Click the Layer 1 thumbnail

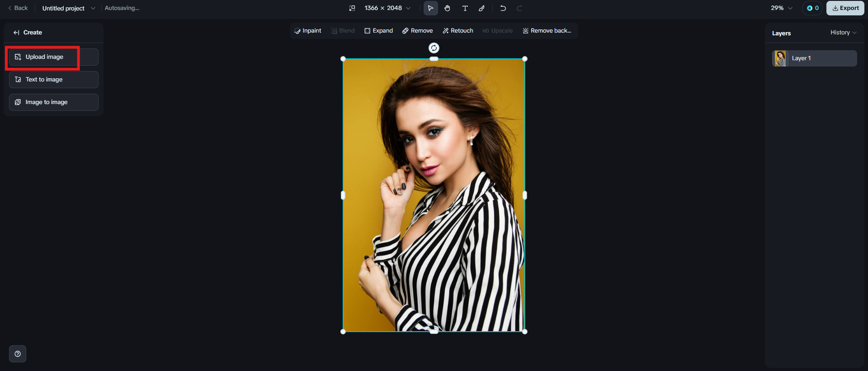coord(780,58)
